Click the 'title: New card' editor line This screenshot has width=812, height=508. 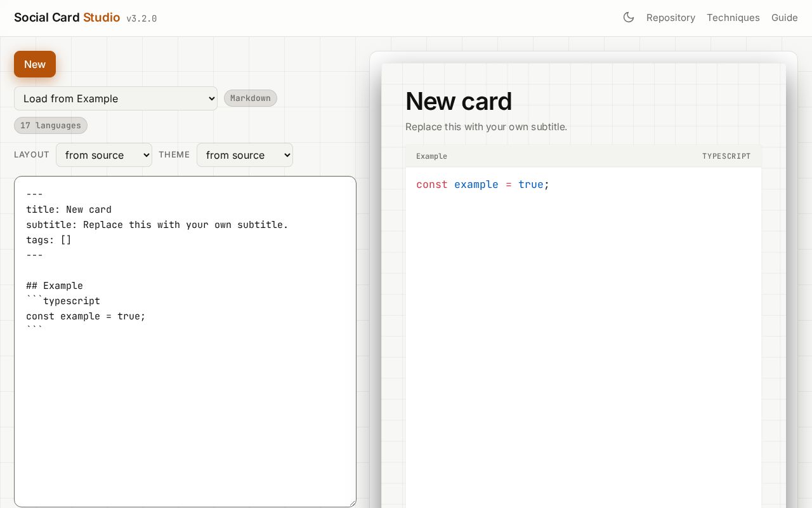coord(69,210)
